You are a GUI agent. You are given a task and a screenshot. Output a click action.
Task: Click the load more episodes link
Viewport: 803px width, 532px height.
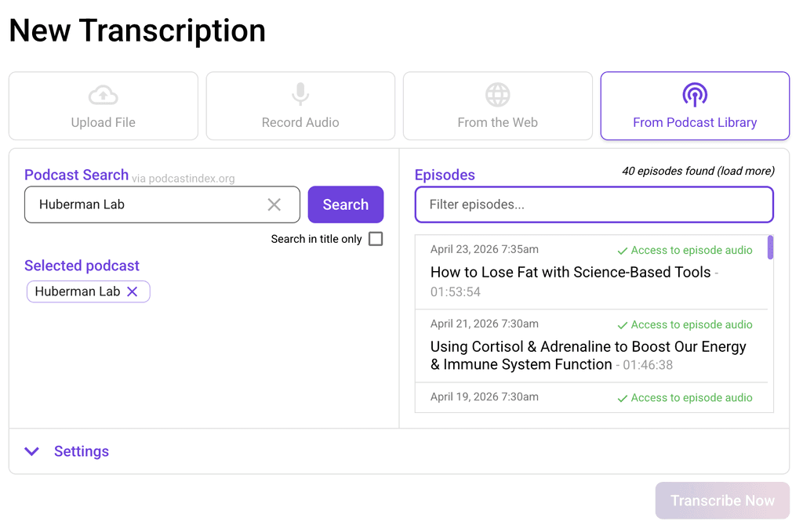pos(747,171)
